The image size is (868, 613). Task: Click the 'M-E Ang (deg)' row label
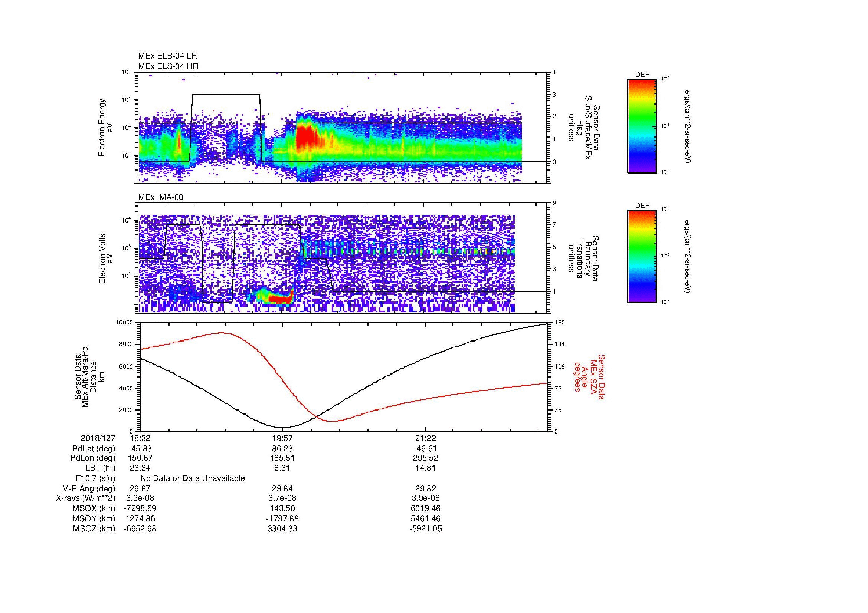89,488
